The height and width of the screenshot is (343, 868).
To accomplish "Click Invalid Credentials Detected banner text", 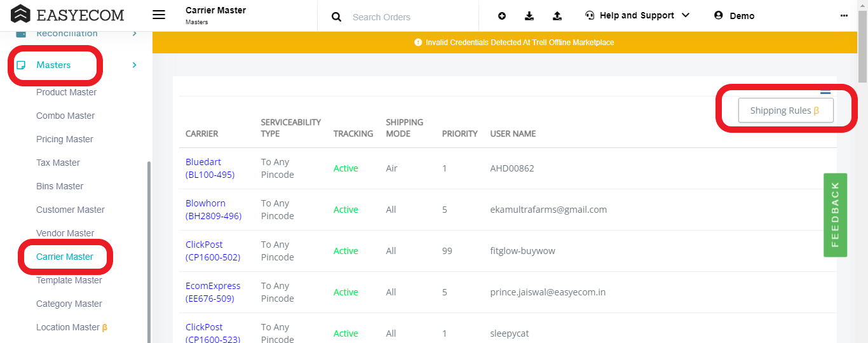I will tap(520, 43).
